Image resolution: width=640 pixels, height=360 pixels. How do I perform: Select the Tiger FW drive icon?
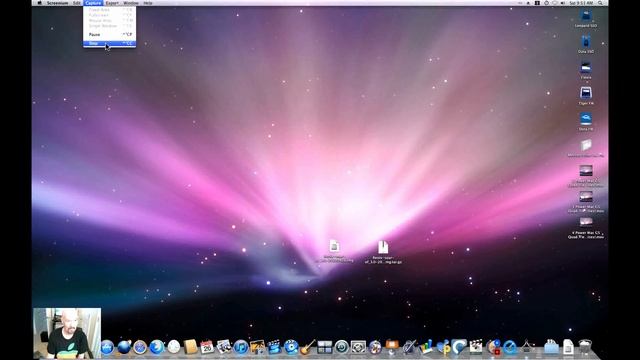coord(586,93)
